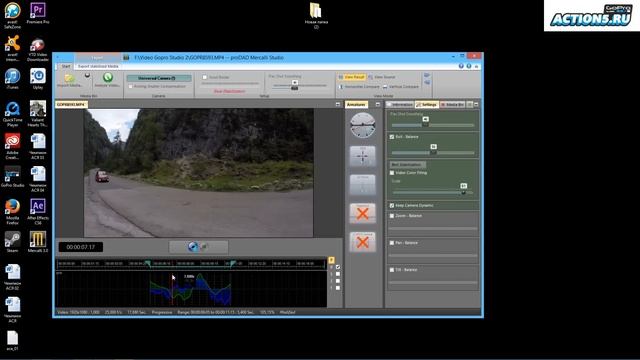The image size is (640, 360).
Task: Choose Horizontal Compare view
Action: click(x=359, y=87)
